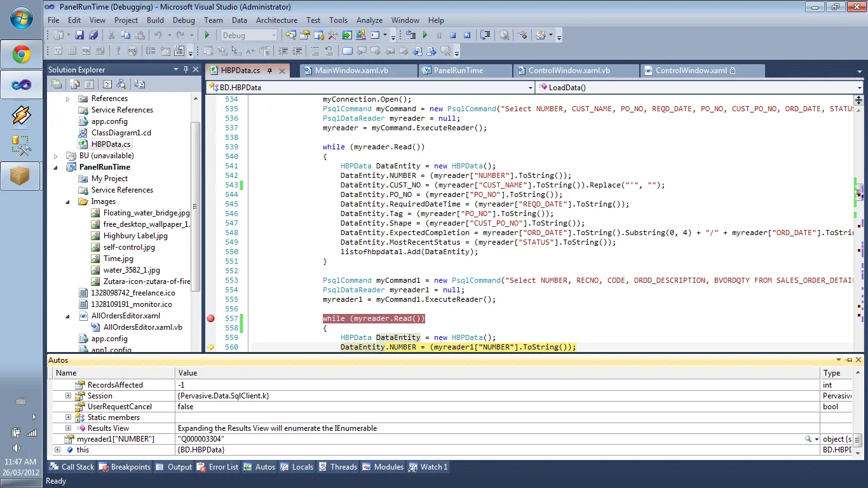This screenshot has width=868, height=488.
Task: Switch to the Locals tab
Action: pyautogui.click(x=297, y=467)
